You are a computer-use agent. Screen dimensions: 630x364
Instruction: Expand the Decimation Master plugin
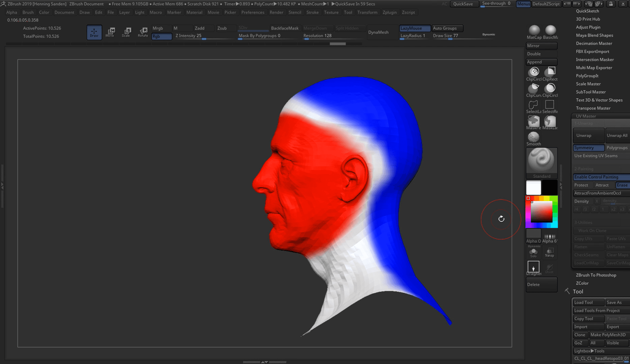(594, 43)
